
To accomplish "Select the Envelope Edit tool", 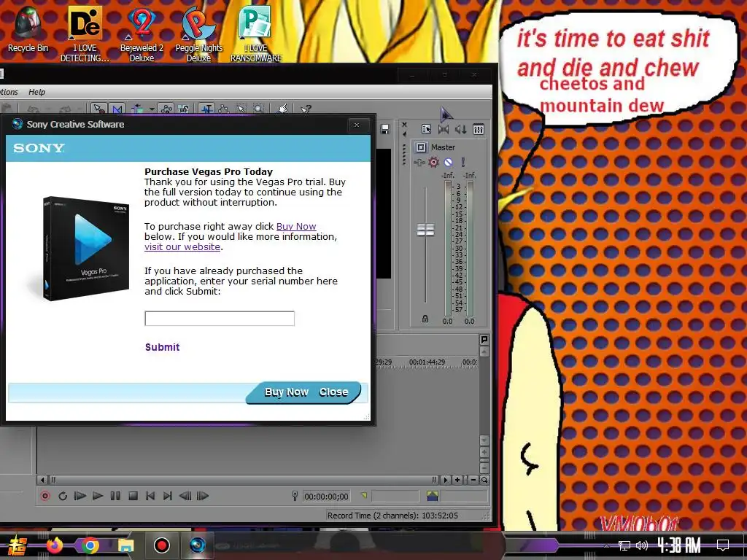I will coord(223,109).
